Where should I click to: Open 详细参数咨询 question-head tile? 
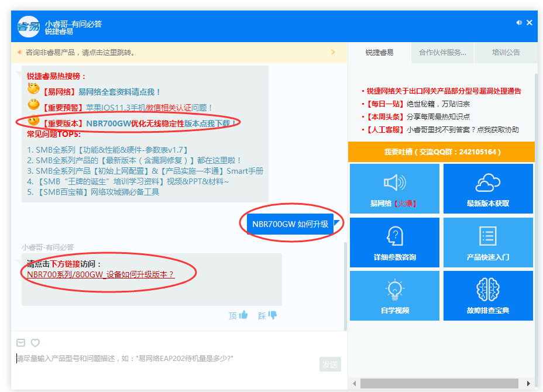[394, 242]
